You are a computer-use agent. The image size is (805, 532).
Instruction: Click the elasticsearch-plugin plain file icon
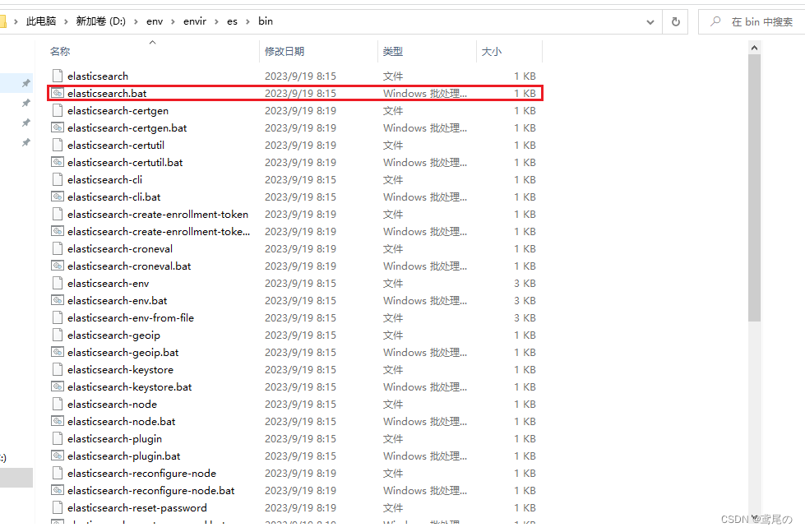tap(58, 438)
